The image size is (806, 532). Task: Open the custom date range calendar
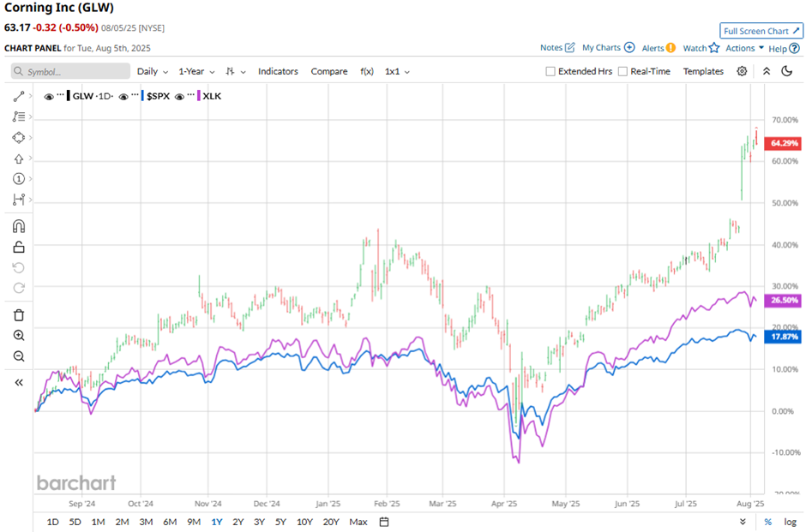pos(384,522)
